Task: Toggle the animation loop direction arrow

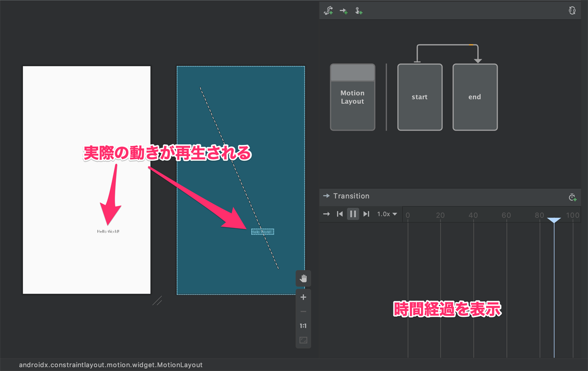Action: (x=326, y=214)
